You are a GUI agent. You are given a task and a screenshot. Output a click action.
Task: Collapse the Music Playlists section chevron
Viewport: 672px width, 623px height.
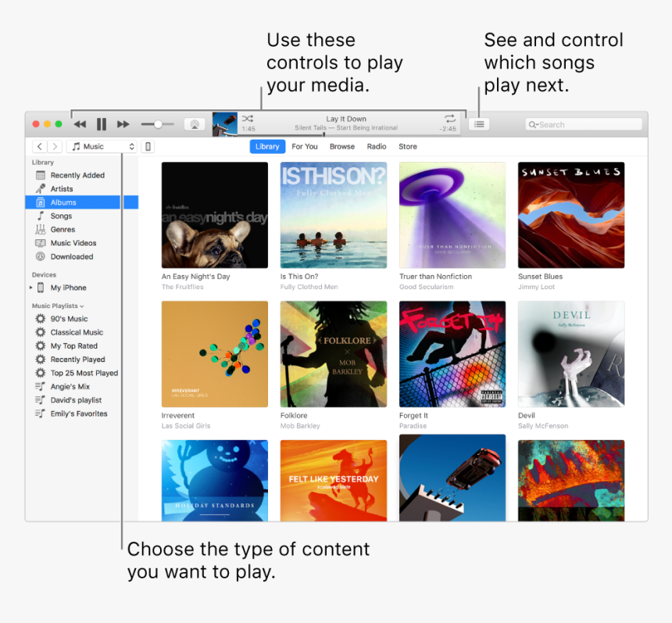pos(82,306)
